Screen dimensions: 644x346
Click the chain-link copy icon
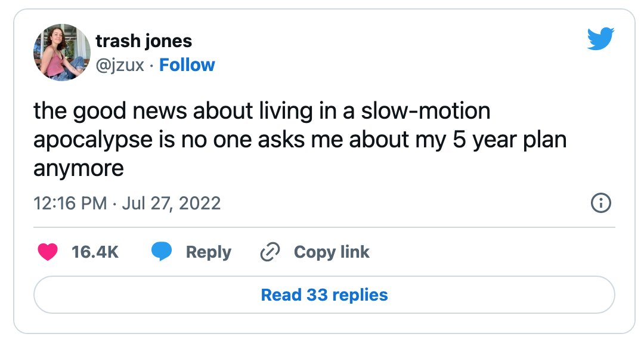pyautogui.click(x=270, y=252)
